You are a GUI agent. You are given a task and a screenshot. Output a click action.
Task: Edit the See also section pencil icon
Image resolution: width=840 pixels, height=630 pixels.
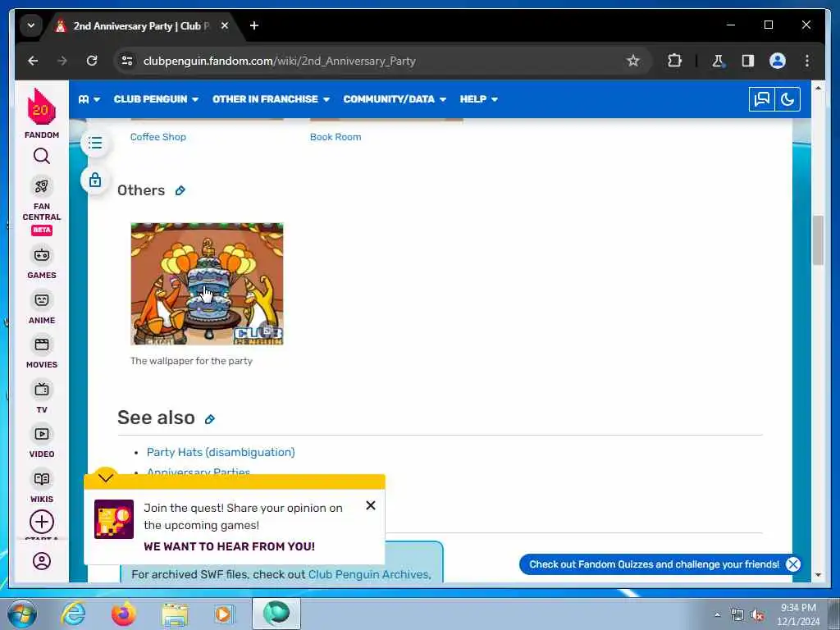click(x=209, y=419)
